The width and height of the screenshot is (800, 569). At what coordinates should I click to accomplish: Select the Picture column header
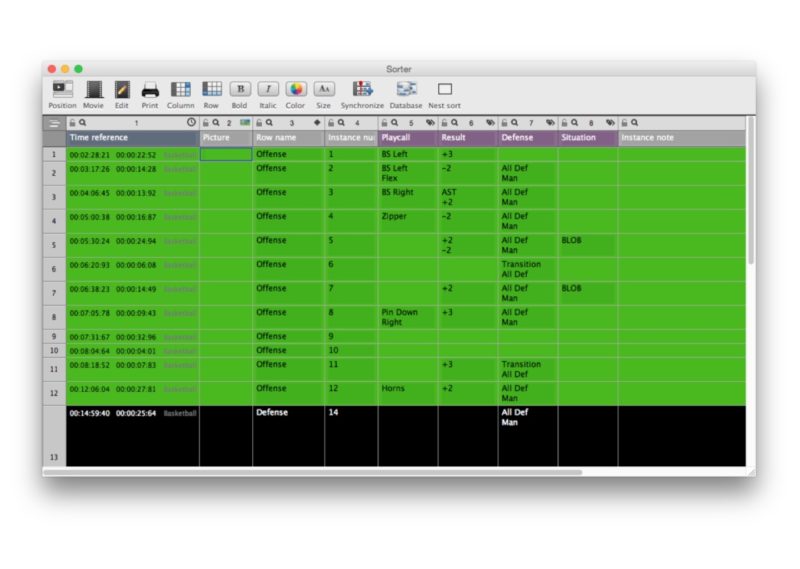click(x=226, y=138)
